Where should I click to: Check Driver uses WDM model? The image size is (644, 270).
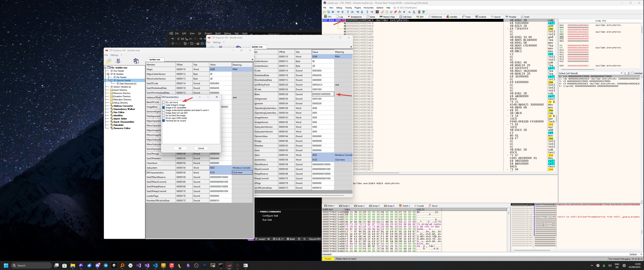(x=163, y=118)
